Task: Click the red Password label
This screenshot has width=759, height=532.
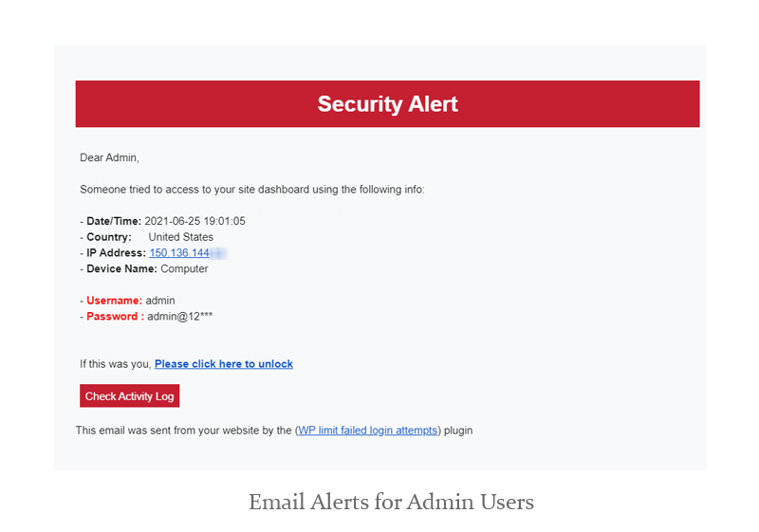Action: click(115, 317)
